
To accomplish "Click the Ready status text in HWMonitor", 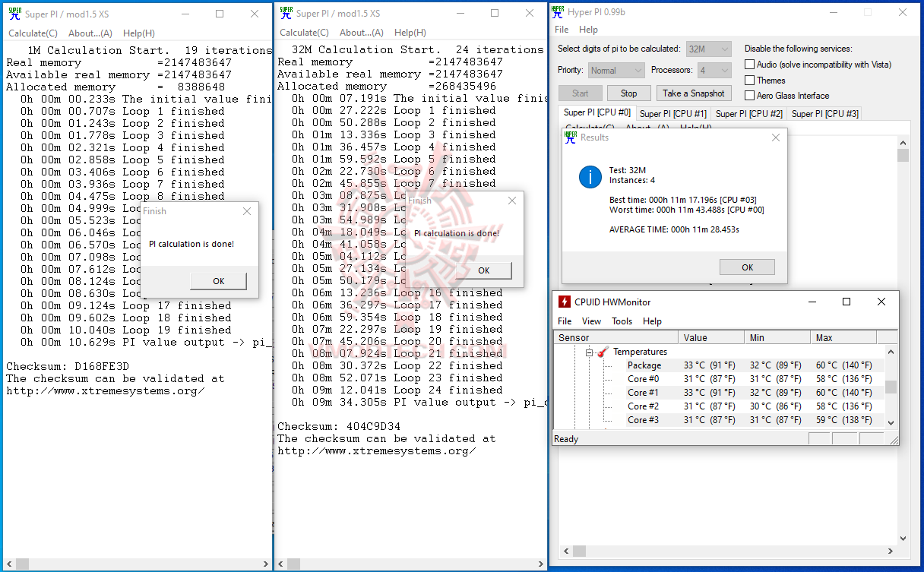I will point(566,439).
